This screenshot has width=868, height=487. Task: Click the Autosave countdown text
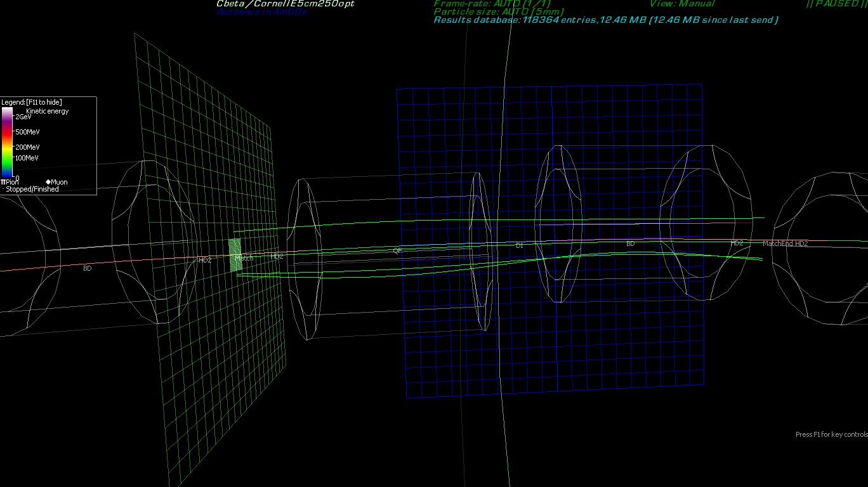point(261,12)
